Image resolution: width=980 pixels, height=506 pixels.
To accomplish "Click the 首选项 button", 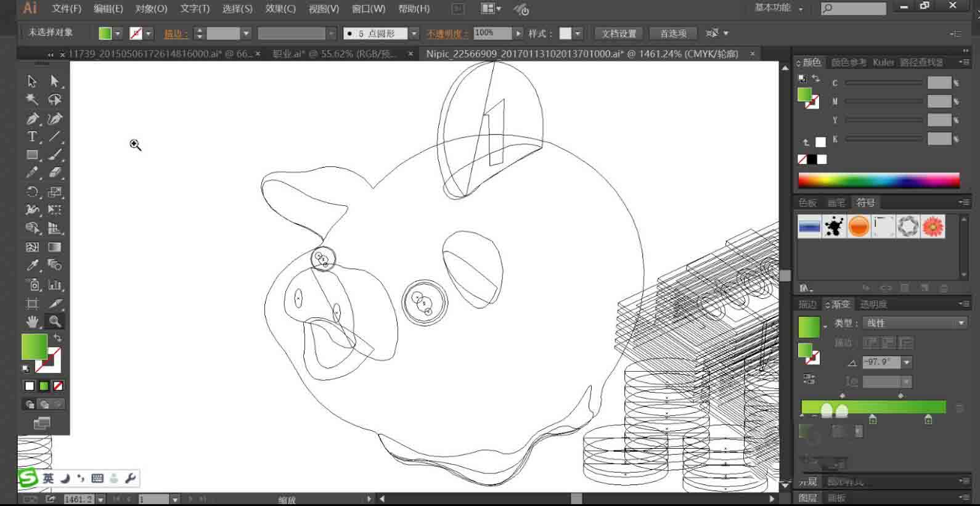I will coord(673,33).
